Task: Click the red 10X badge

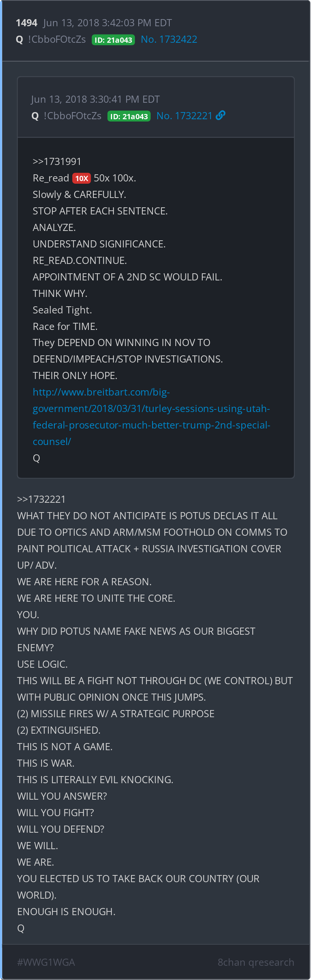Action: (81, 178)
